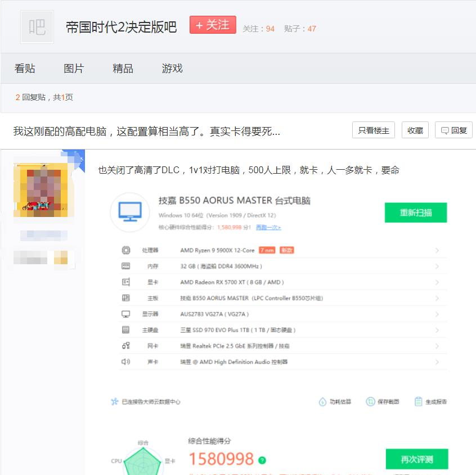Switch to the 图片 tab
Viewport: 476px width, 475px height.
point(74,69)
